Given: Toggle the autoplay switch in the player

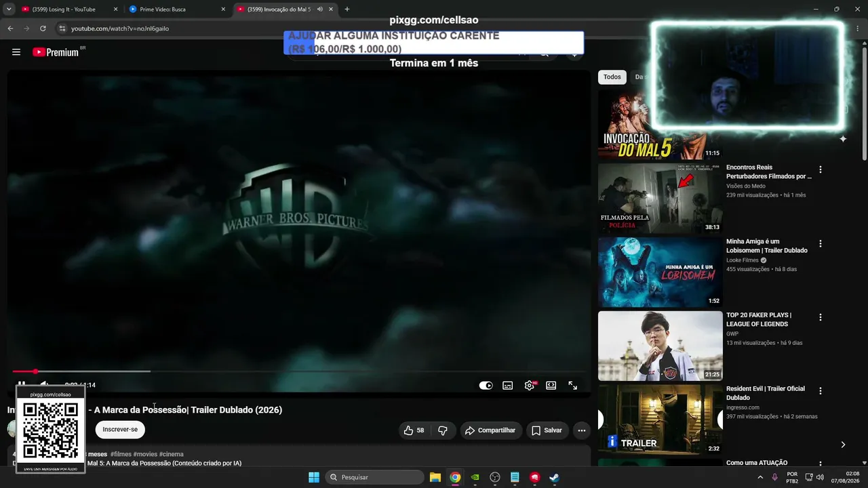Looking at the screenshot, I should pos(486,385).
